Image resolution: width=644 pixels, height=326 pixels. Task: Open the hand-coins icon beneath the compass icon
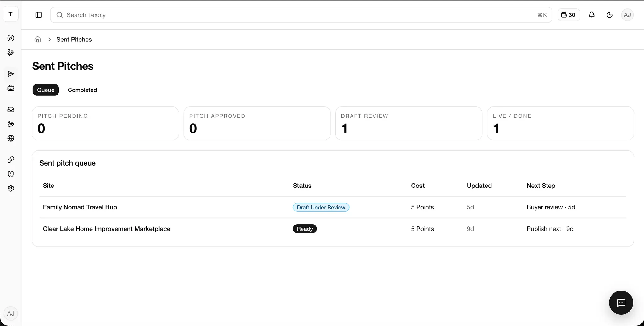[x=11, y=52]
